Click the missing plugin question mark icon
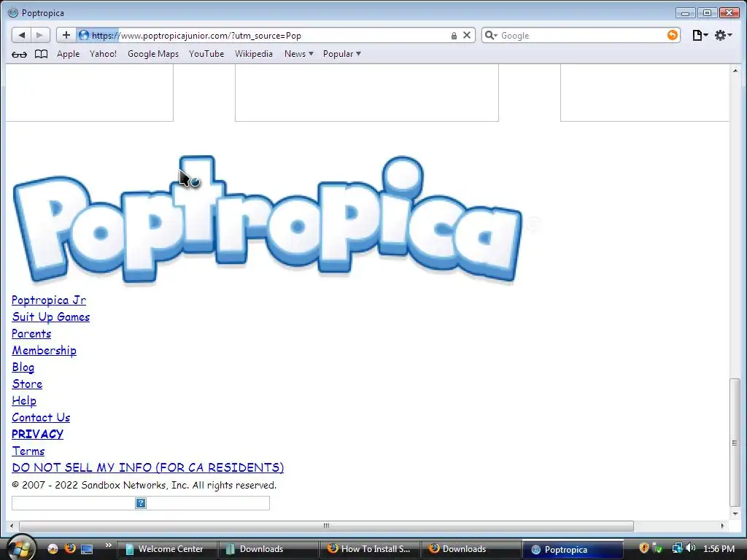The image size is (747, 560). coord(141,503)
